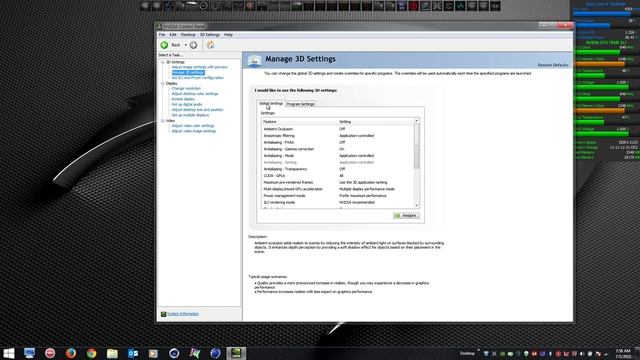Screen dimensions: 640x360
Task: Click the taskbar clock showing 7:58 AM
Action: coord(623,353)
